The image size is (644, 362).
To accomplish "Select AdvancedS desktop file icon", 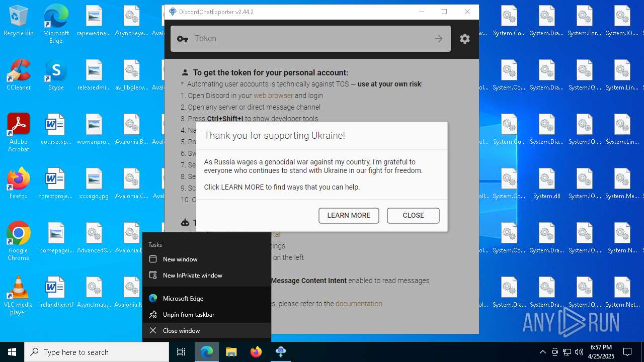I will pyautogui.click(x=94, y=238).
